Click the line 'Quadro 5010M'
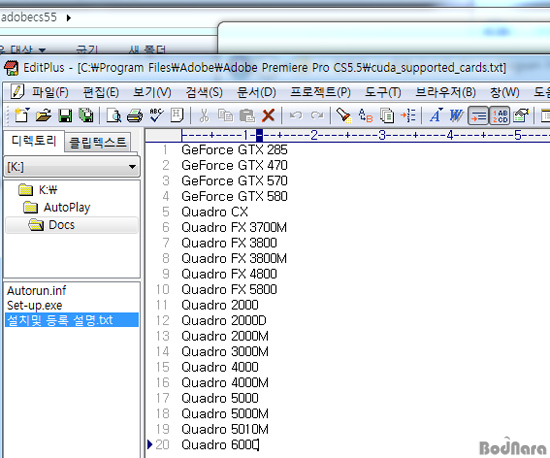 (225, 429)
